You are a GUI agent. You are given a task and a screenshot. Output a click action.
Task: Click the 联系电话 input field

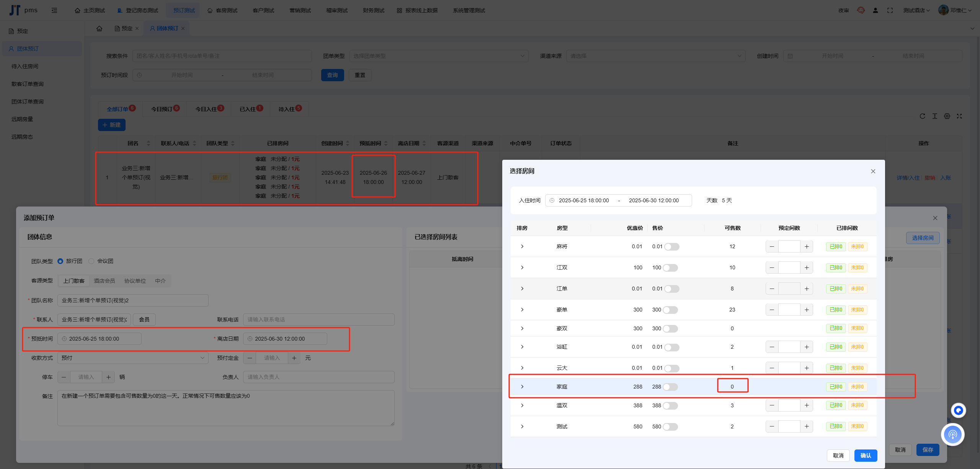click(318, 320)
